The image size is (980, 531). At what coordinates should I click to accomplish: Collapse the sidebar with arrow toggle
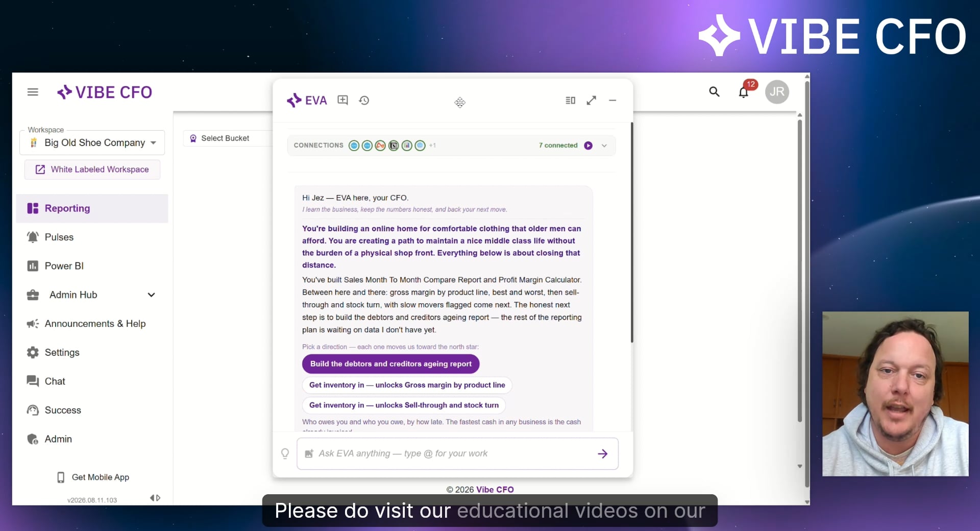coord(155,498)
